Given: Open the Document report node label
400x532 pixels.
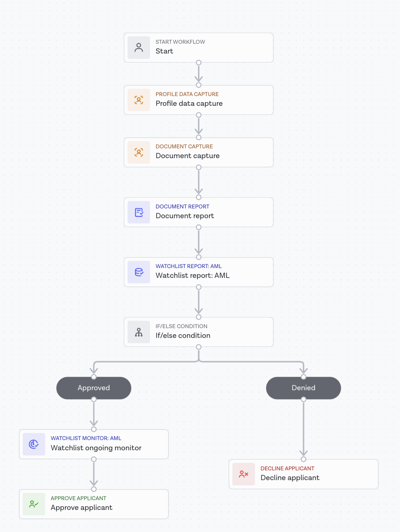Looking at the screenshot, I should 185,216.
